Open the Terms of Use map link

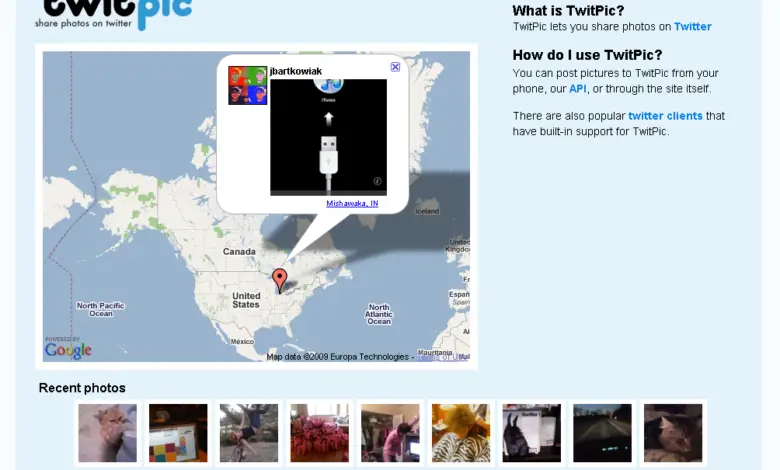coord(440,357)
